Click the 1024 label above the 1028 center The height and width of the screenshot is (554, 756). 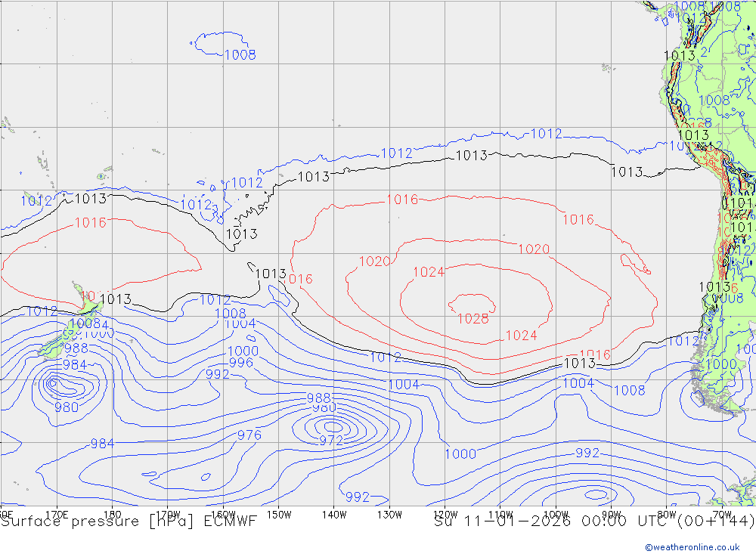coord(429,272)
